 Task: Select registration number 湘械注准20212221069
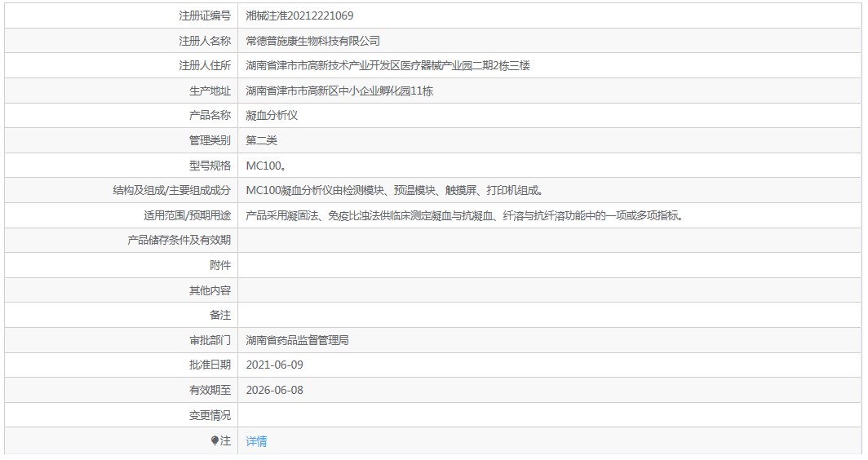coord(299,15)
